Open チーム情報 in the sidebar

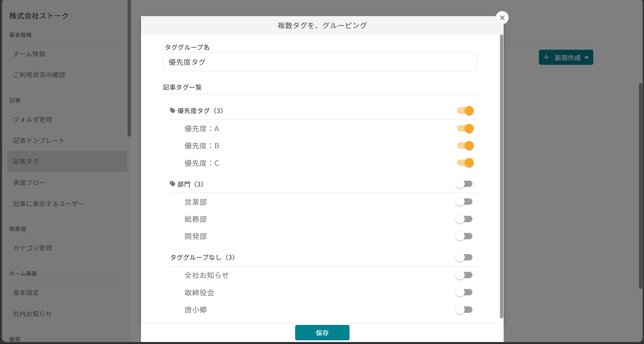click(x=29, y=54)
